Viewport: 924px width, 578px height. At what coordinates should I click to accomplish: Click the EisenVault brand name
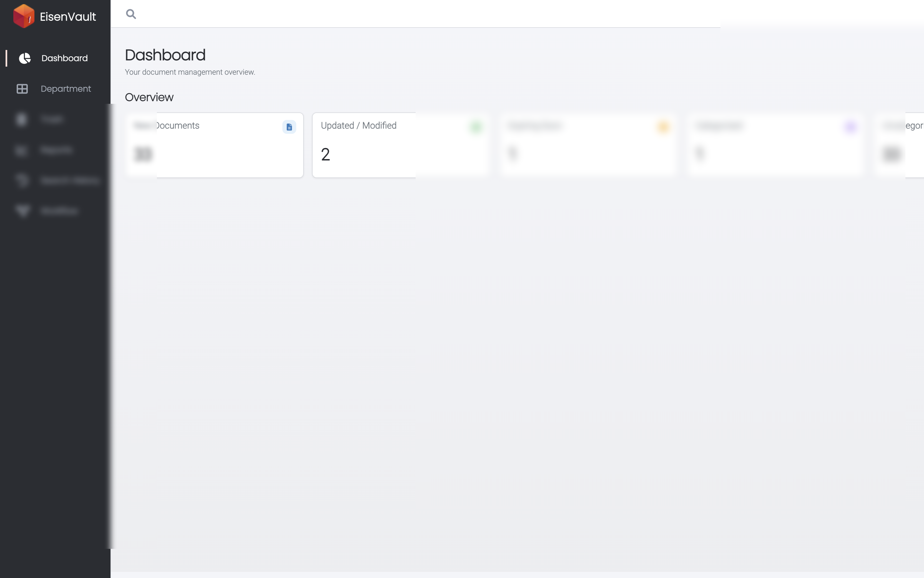point(68,16)
